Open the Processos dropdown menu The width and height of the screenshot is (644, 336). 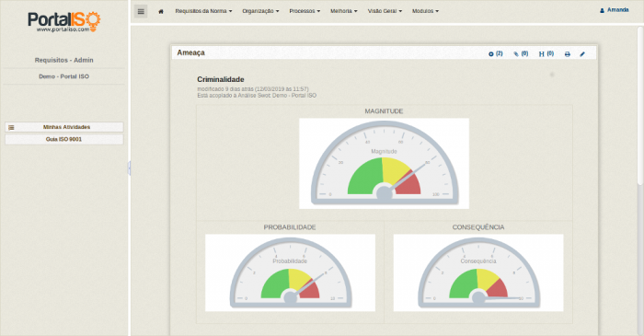tap(305, 11)
